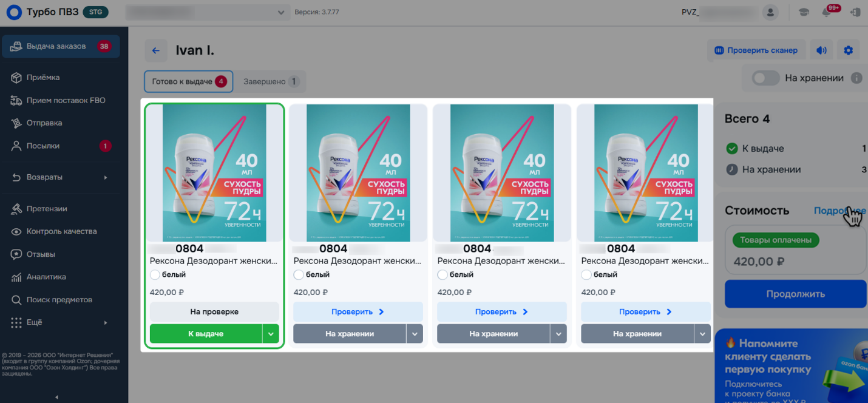Click the eye icon beside Контроль качества

tap(16, 231)
